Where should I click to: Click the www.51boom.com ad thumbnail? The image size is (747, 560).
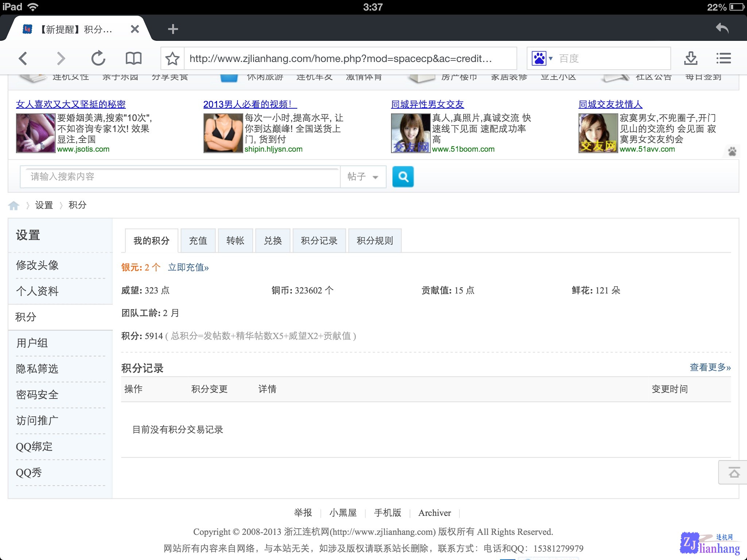411,133
